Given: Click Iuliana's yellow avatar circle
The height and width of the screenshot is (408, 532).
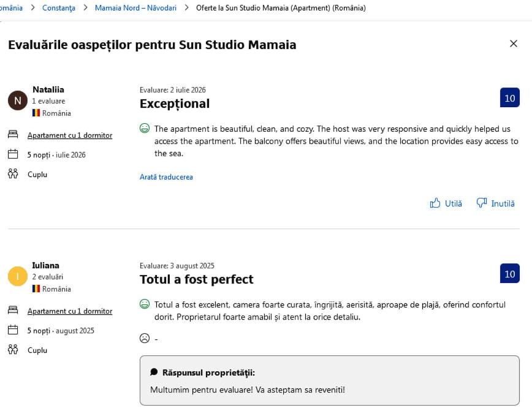Looking at the screenshot, I should click(x=18, y=276).
